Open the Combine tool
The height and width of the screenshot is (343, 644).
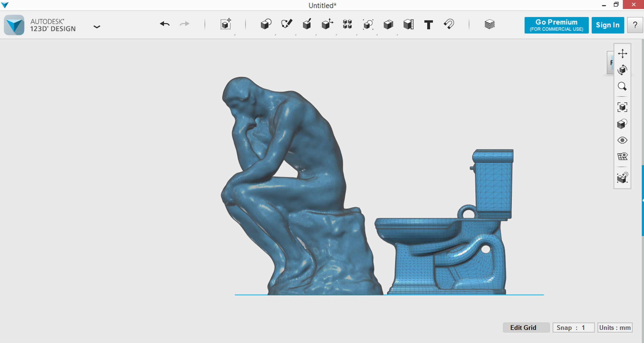(388, 24)
